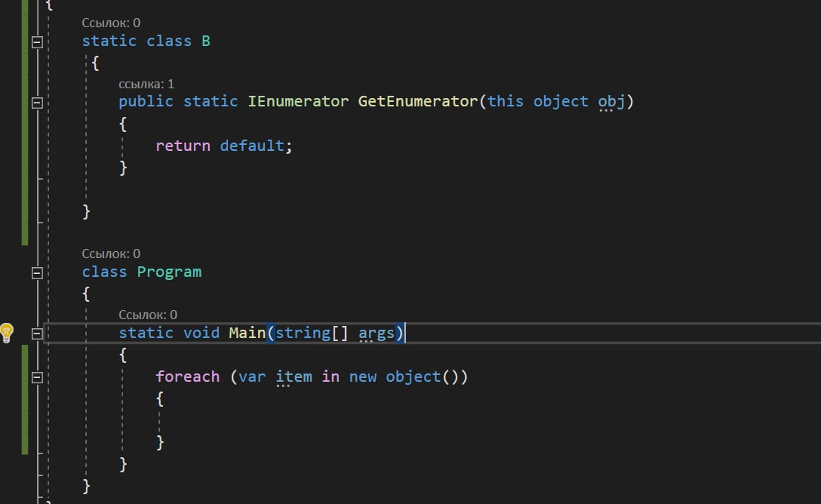Image resolution: width=821 pixels, height=504 pixels.
Task: Click the Main method name
Action: [x=248, y=332]
